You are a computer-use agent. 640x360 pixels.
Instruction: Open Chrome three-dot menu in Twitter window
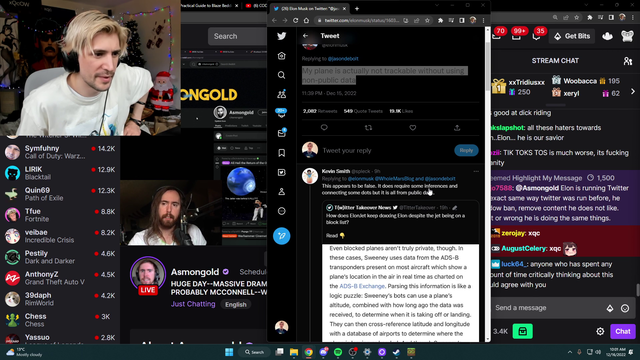[483, 20]
